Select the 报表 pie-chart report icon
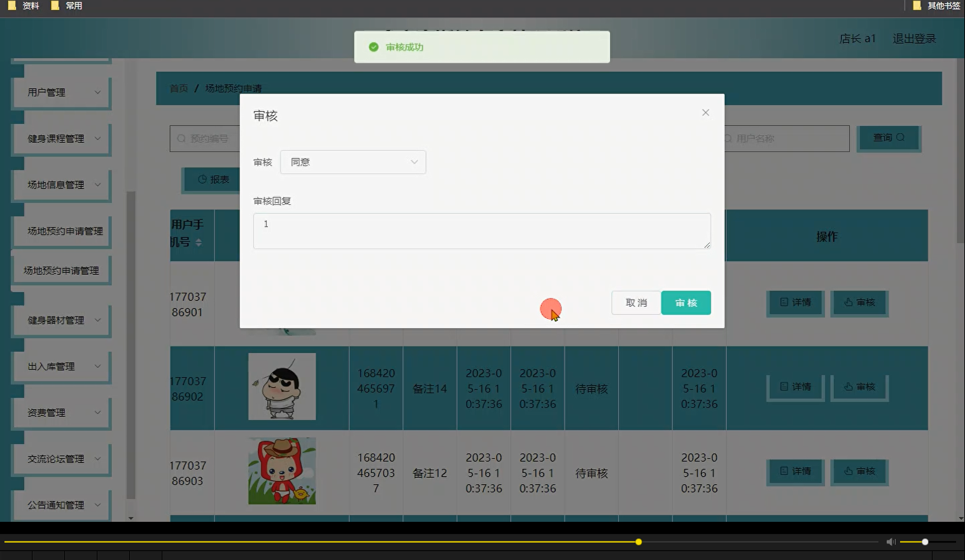 [202, 179]
